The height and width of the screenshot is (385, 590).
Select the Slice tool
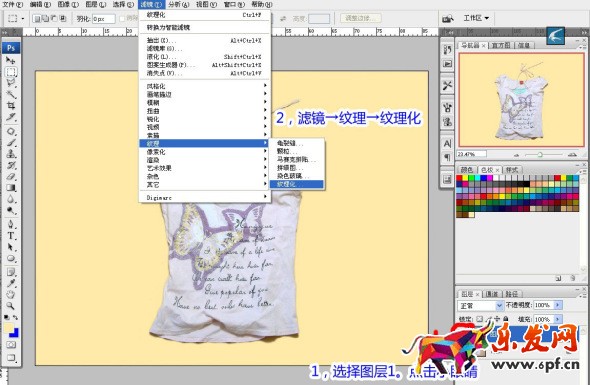[x=11, y=117]
